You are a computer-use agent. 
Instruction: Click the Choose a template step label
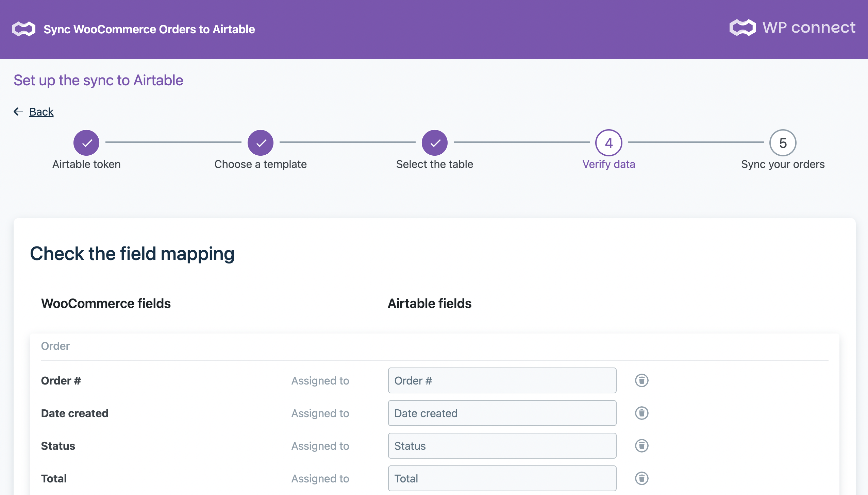pyautogui.click(x=261, y=164)
